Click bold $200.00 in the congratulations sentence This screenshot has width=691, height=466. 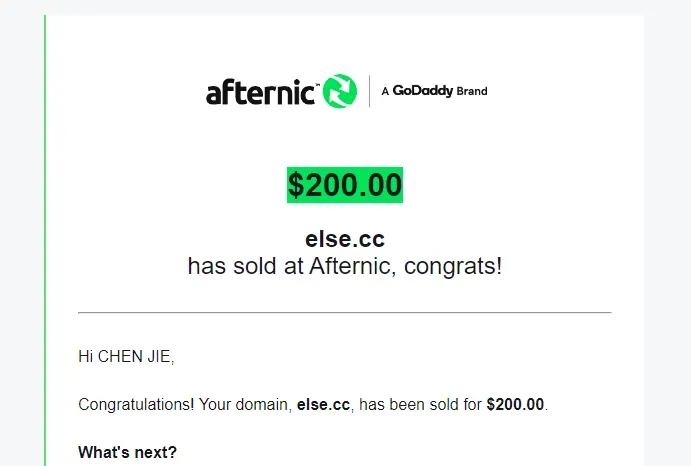(x=515, y=404)
